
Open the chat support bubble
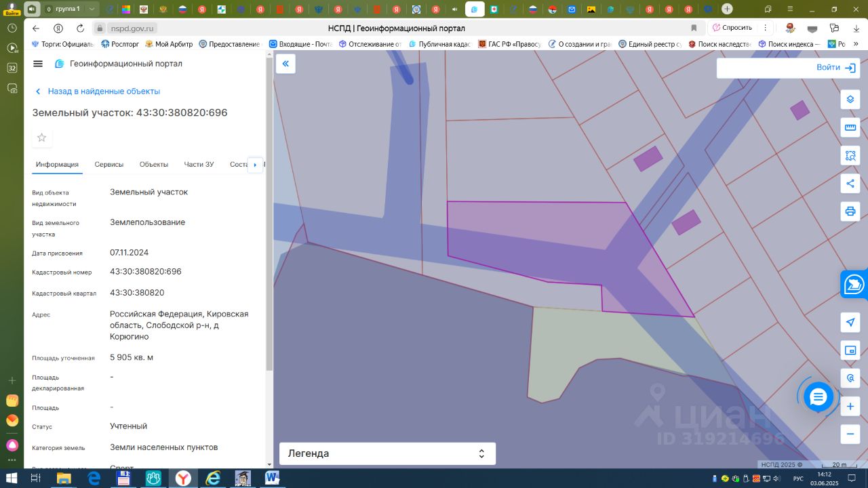(818, 396)
